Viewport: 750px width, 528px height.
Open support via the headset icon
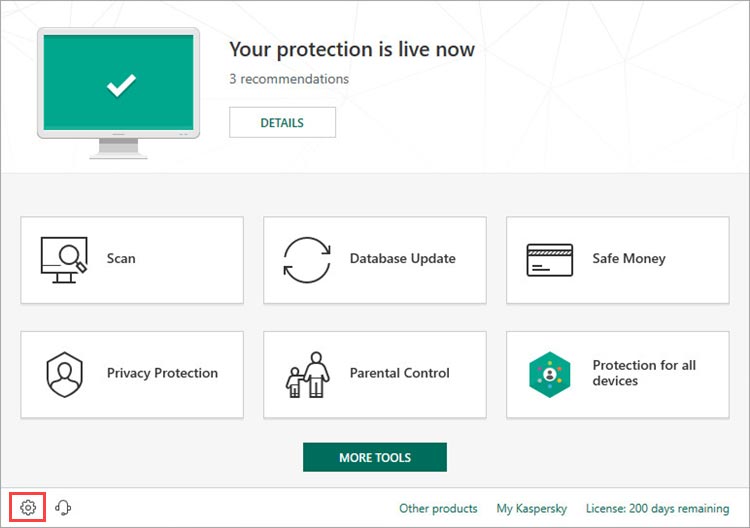coord(63,507)
